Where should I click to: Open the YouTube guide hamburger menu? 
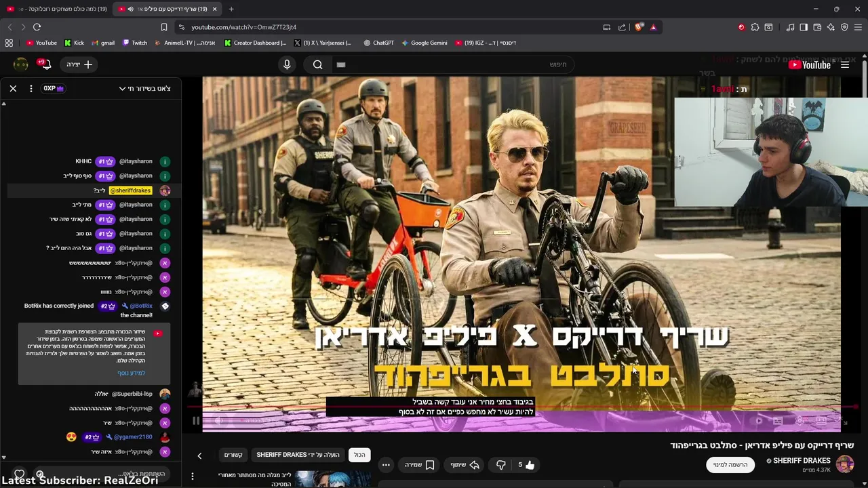coord(845,64)
